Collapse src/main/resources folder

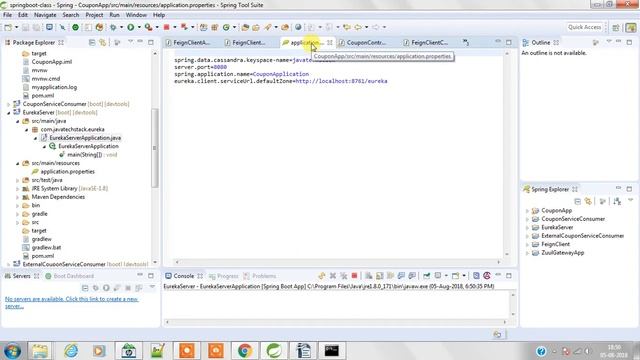pyautogui.click(x=18, y=163)
